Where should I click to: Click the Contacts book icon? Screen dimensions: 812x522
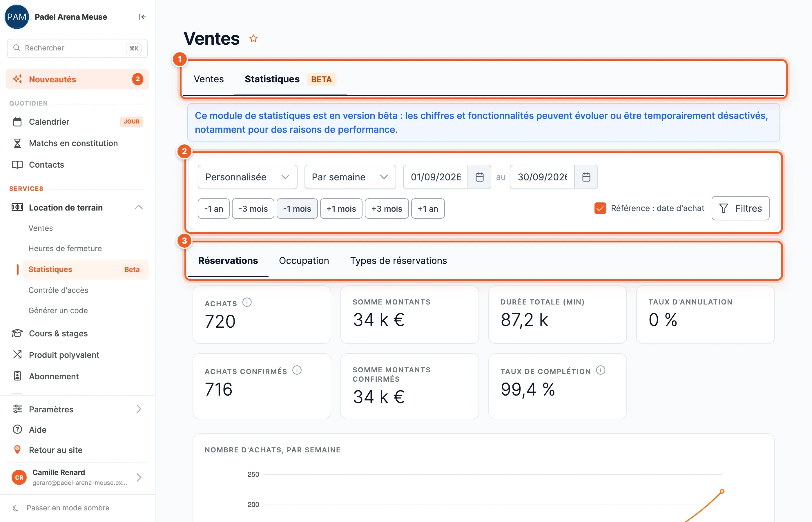coord(17,165)
